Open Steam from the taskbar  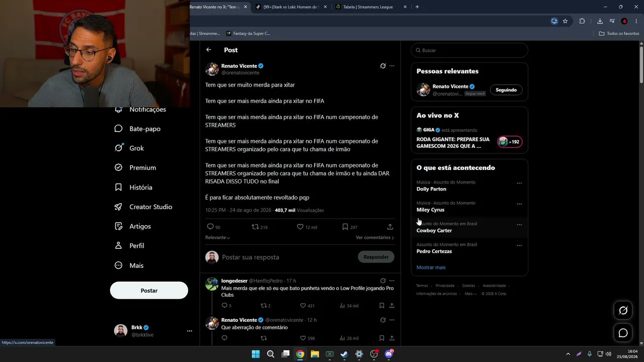(344, 354)
